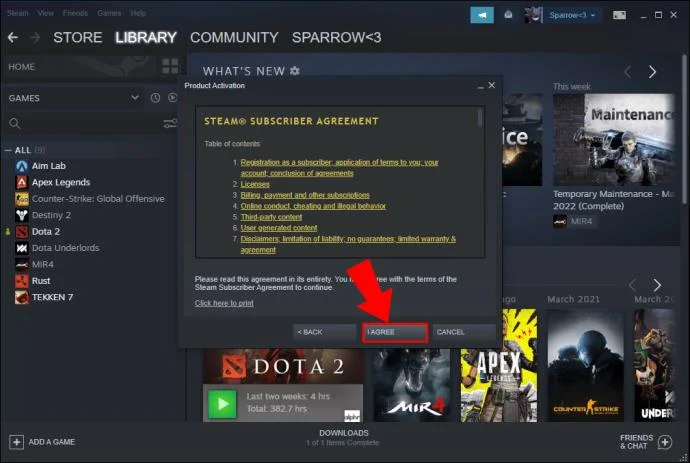Image resolution: width=690 pixels, height=463 pixels.
Task: Open the Games menu
Action: click(x=109, y=13)
